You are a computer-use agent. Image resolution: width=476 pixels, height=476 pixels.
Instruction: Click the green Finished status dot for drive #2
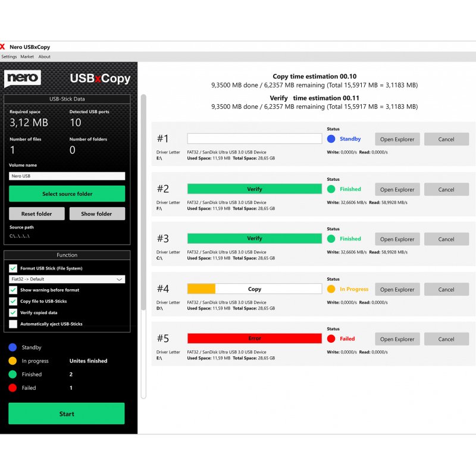click(331, 189)
